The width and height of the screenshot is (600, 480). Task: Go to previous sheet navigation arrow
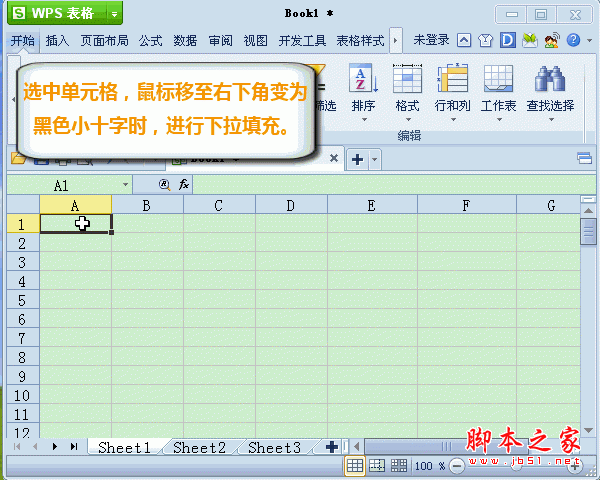click(x=35, y=446)
